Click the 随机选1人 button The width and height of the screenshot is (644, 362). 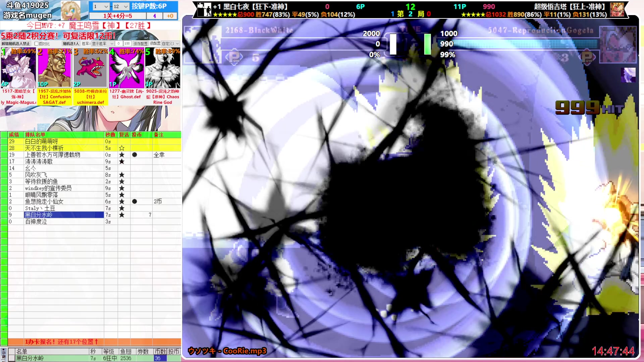coord(71,44)
